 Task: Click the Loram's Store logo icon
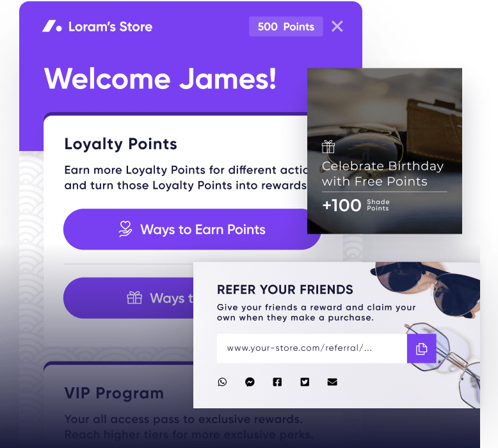tap(52, 26)
